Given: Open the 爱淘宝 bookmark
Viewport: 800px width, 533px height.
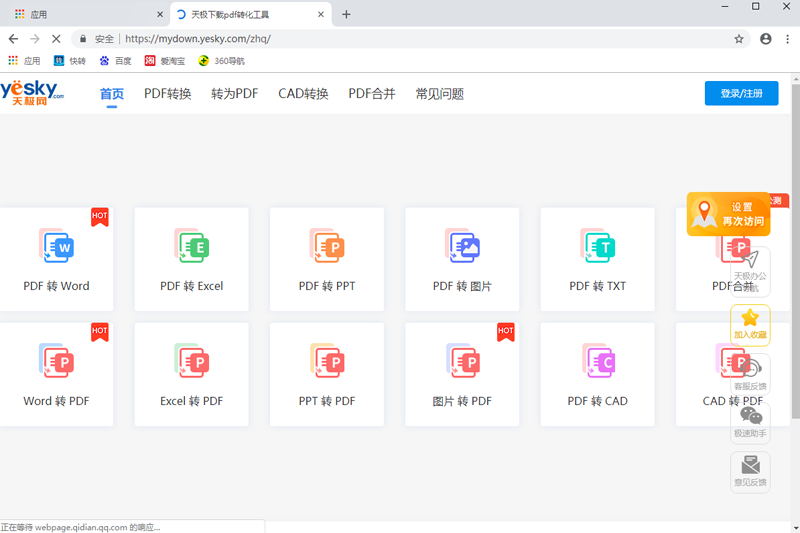Looking at the screenshot, I should (164, 61).
